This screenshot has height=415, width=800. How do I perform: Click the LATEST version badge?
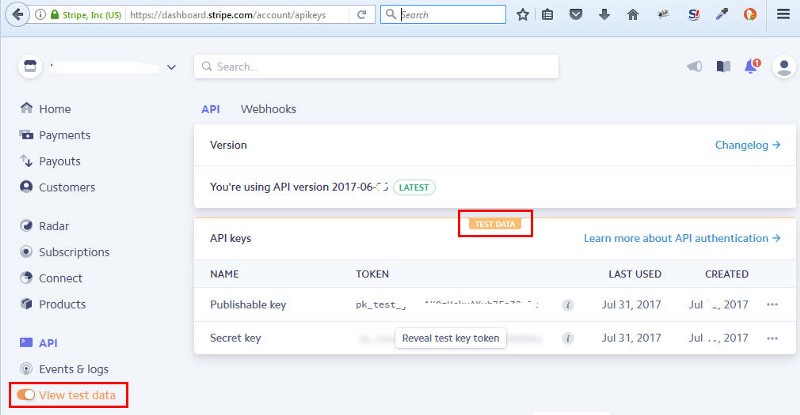[x=414, y=187]
